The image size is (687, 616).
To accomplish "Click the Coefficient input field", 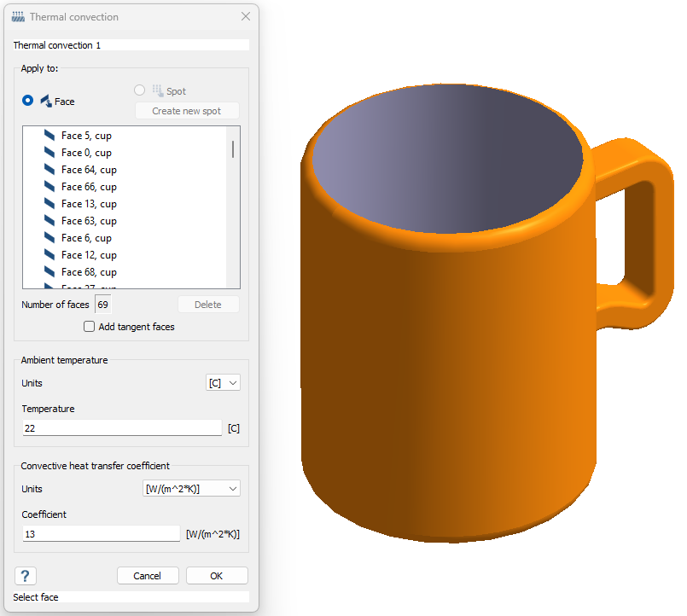I will point(102,534).
